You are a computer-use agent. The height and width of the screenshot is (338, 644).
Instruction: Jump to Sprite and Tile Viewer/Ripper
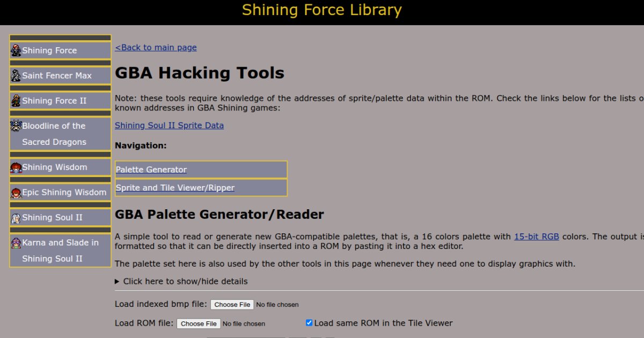point(175,188)
